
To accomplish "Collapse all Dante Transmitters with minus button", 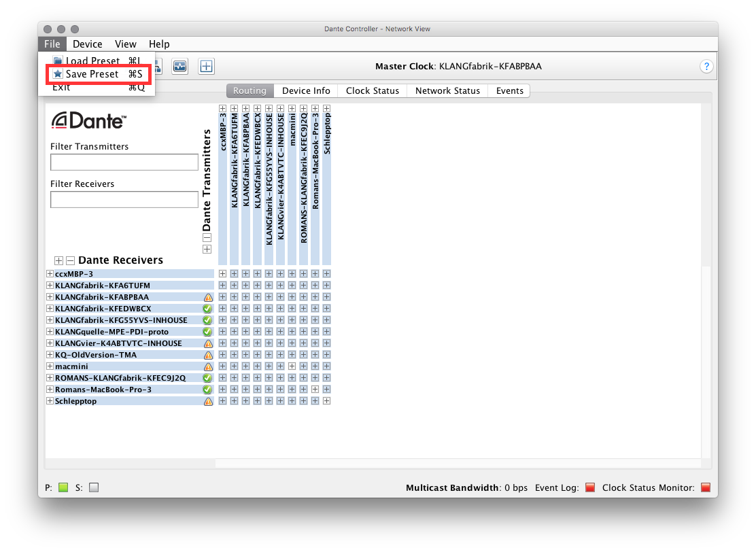I will pos(207,237).
